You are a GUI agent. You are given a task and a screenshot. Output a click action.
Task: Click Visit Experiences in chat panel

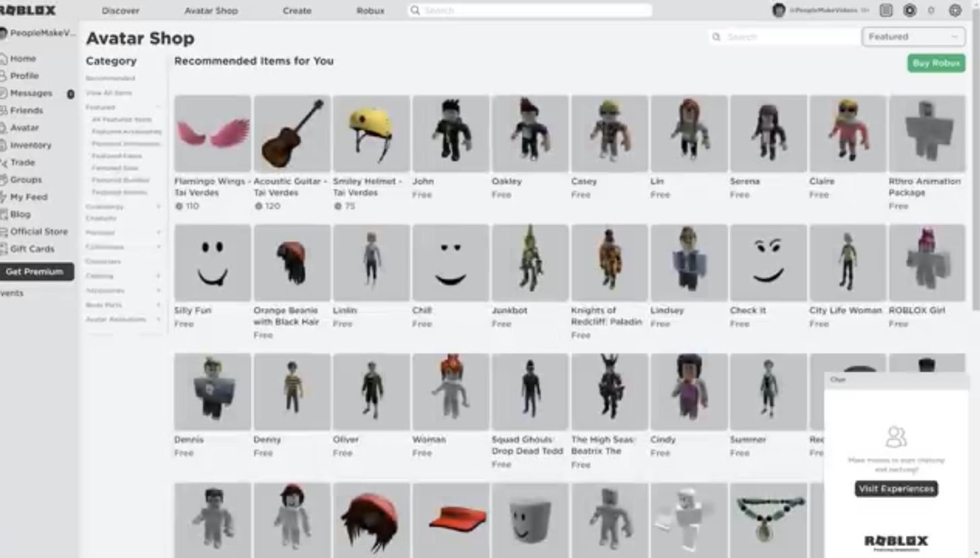tap(896, 489)
